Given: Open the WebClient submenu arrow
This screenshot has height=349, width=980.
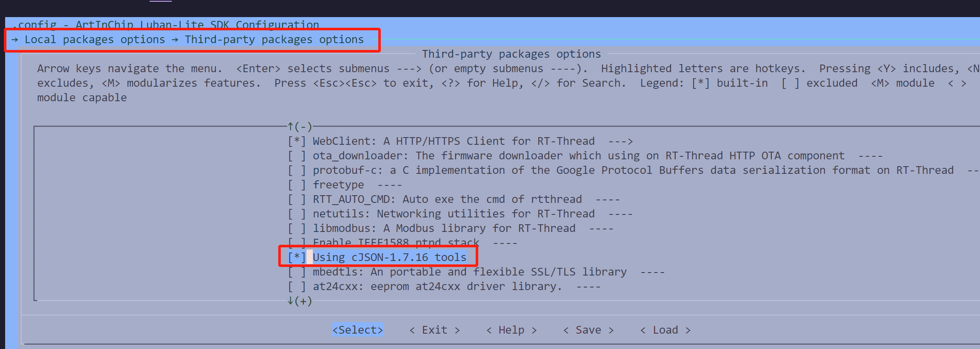Looking at the screenshot, I should (621, 141).
